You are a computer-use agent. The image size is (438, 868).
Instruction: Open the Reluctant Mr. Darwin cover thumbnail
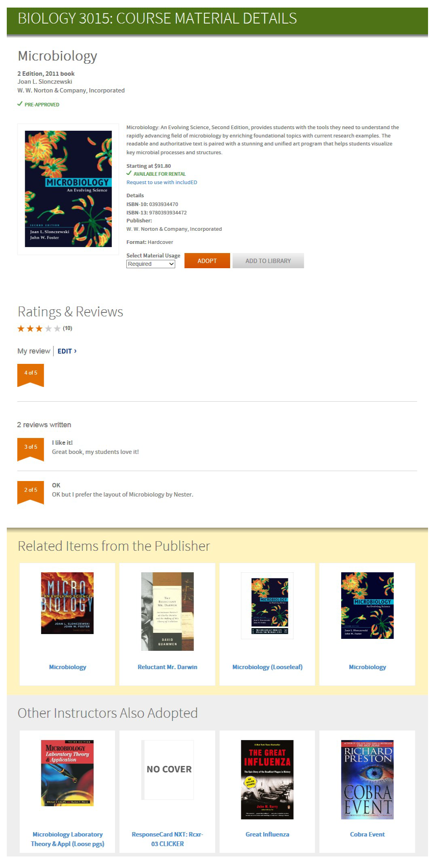(167, 611)
